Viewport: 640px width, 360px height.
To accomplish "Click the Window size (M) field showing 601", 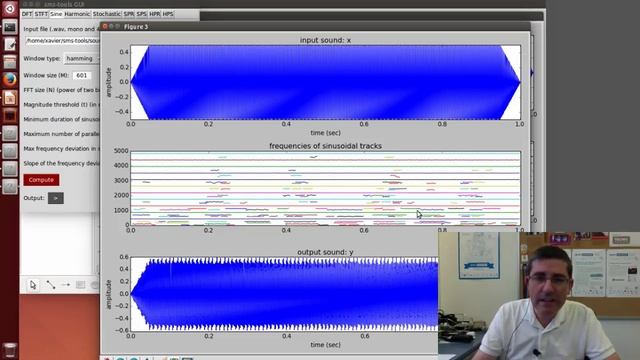I will [82, 76].
